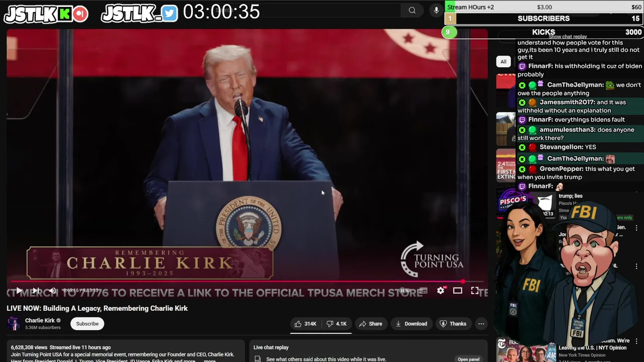Click the Charlie Kirk channel name
The width and height of the screenshot is (644, 362).
tap(40, 320)
